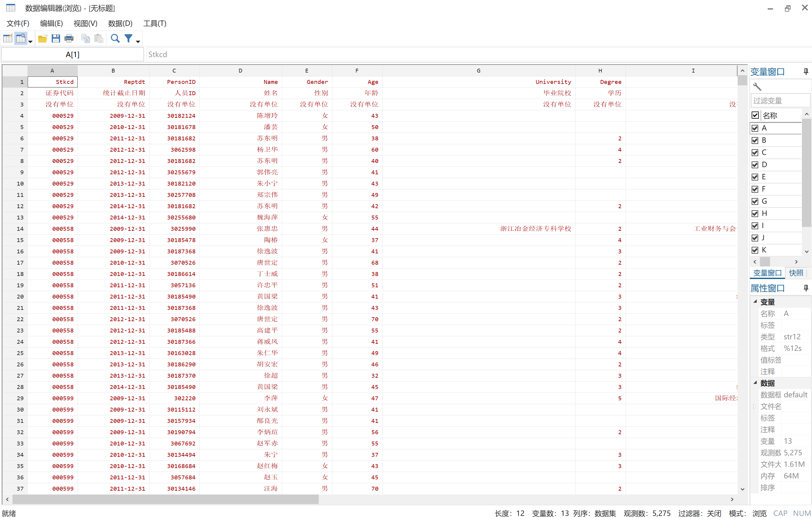
Task: Uncheck the 名称 header checkbox
Action: (755, 115)
